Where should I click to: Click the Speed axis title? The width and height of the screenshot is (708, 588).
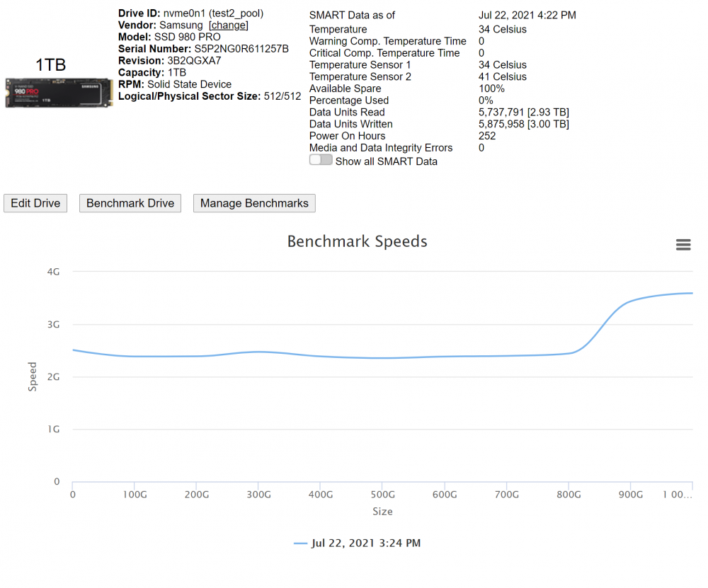[x=32, y=376]
